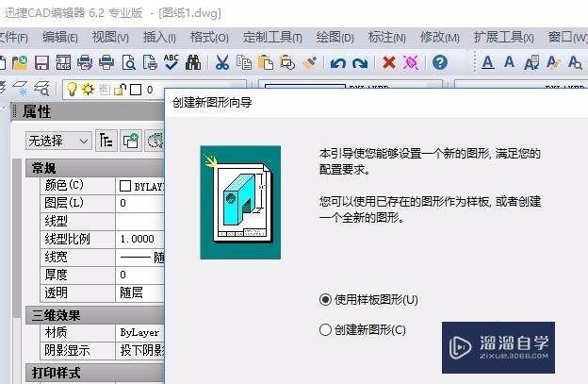The height and width of the screenshot is (384, 588).
Task: Click the 图层(L) value field
Action: click(140, 204)
